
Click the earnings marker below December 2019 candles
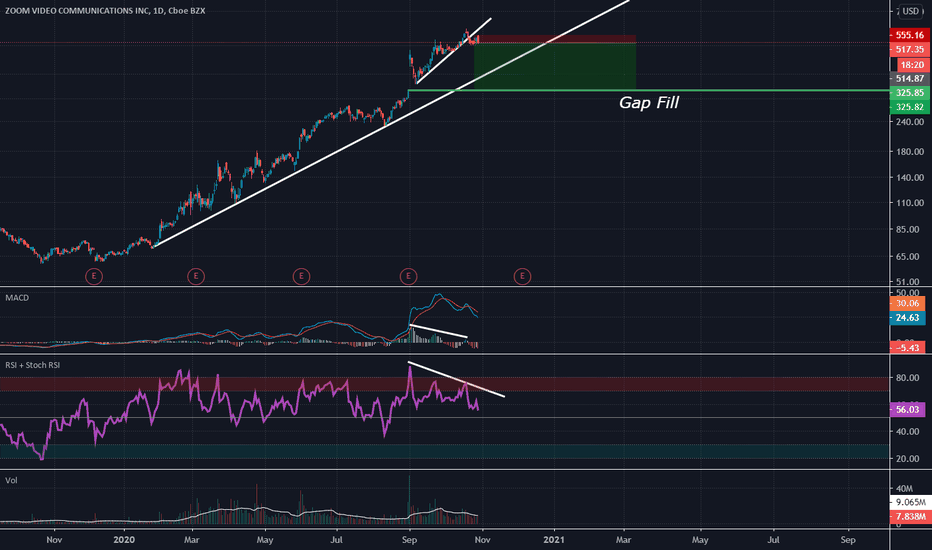click(x=94, y=276)
